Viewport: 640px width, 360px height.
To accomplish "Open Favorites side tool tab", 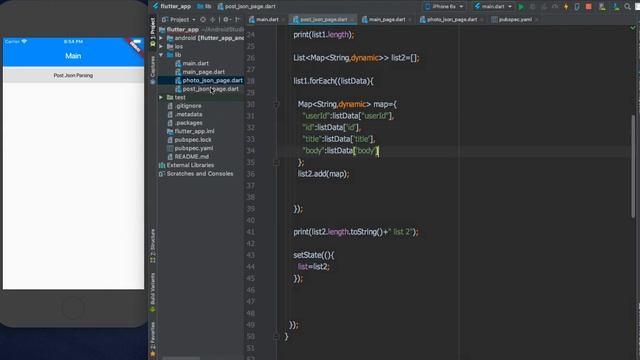I will click(x=153, y=340).
